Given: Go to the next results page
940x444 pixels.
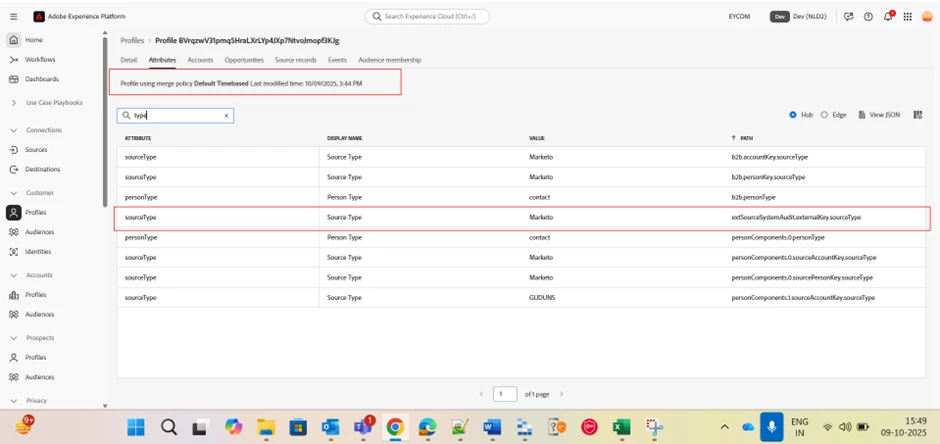Looking at the screenshot, I should 561,394.
